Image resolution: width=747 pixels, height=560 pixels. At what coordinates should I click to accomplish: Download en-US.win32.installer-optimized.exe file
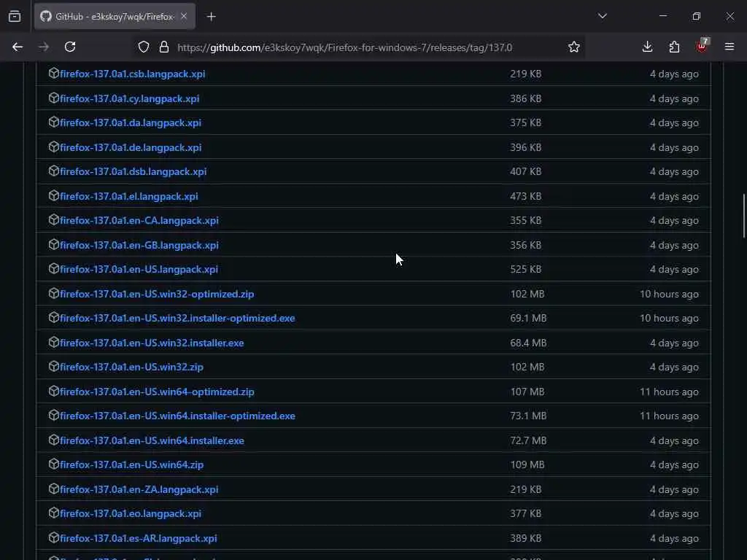point(178,319)
